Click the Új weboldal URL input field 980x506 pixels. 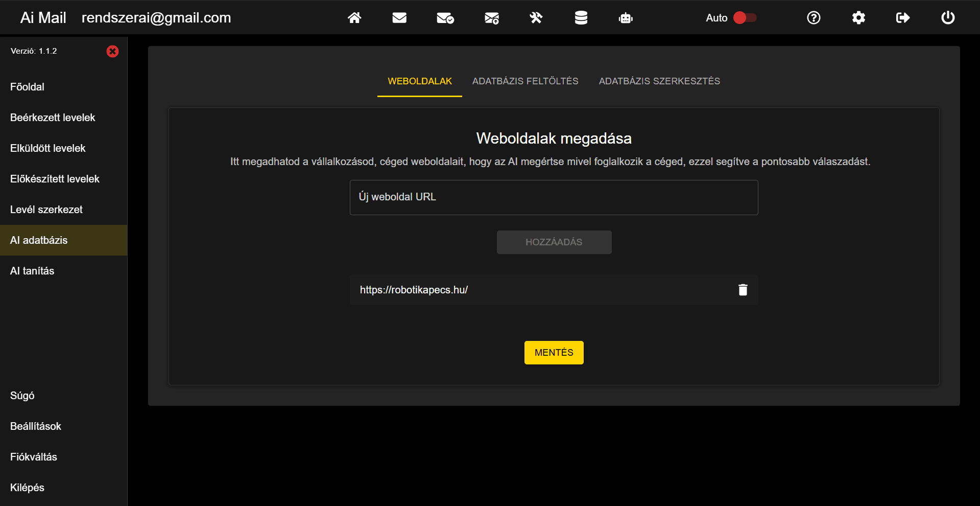pyautogui.click(x=554, y=197)
